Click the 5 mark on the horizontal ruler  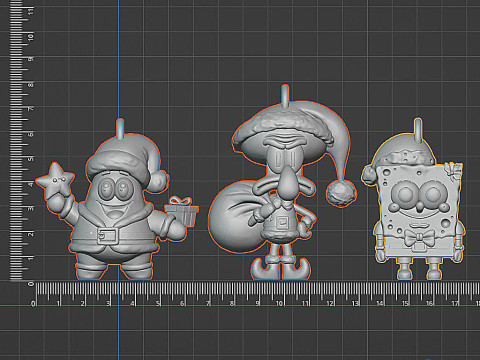[x=158, y=304]
